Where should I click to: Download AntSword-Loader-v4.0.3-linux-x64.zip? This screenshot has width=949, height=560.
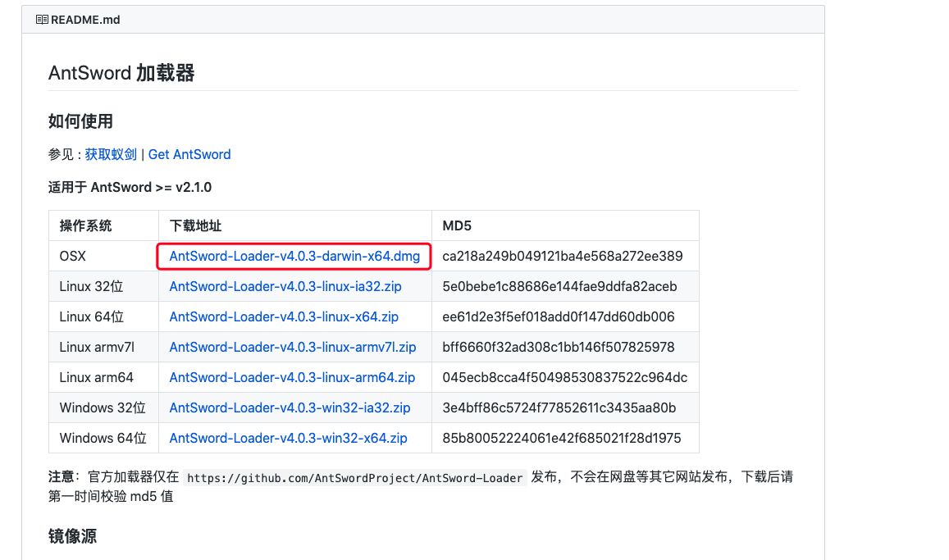pos(283,316)
